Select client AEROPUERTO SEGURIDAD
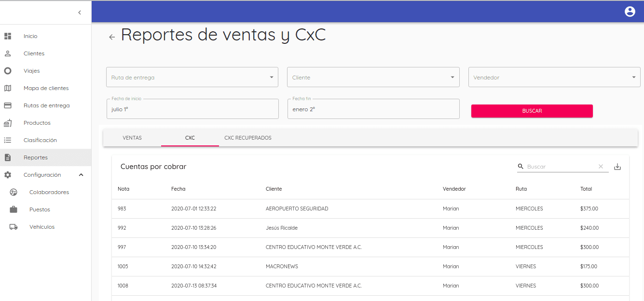 coord(297,209)
